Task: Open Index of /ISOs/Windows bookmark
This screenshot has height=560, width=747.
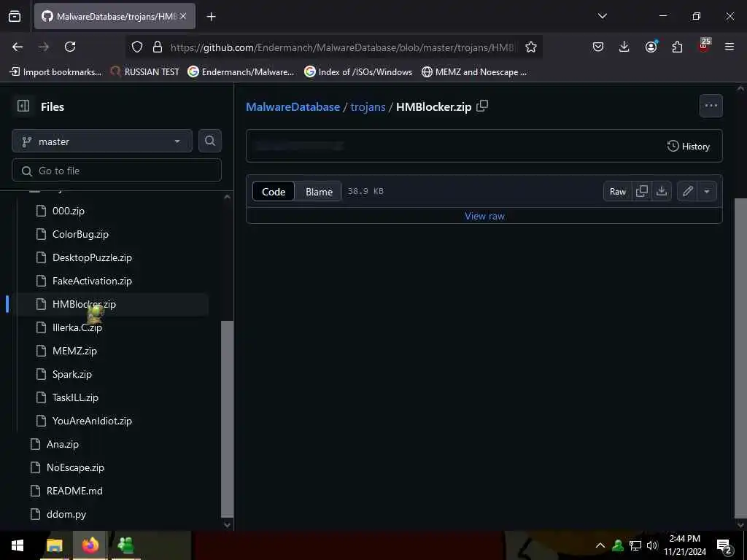Action: click(358, 72)
